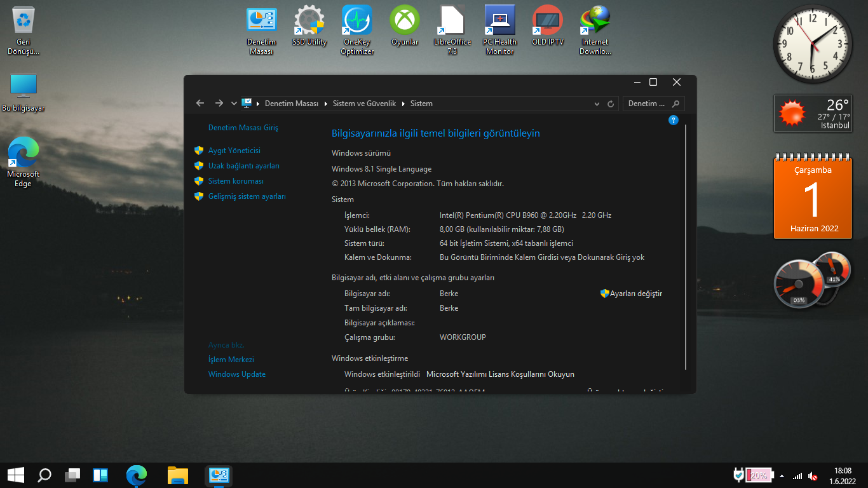Select the OneKey Optimizer desktop shortcut
Image resolution: width=868 pixels, height=488 pixels.
(357, 30)
